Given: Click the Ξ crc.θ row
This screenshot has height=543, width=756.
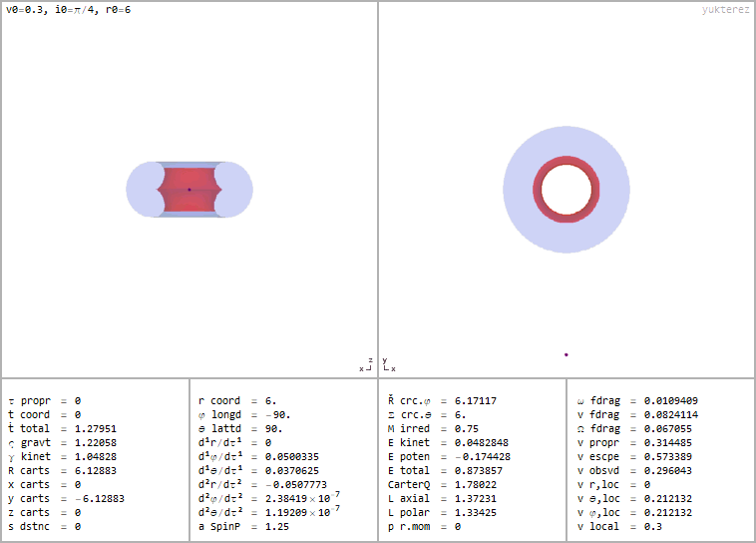Looking at the screenshot, I should pyautogui.click(x=427, y=415).
